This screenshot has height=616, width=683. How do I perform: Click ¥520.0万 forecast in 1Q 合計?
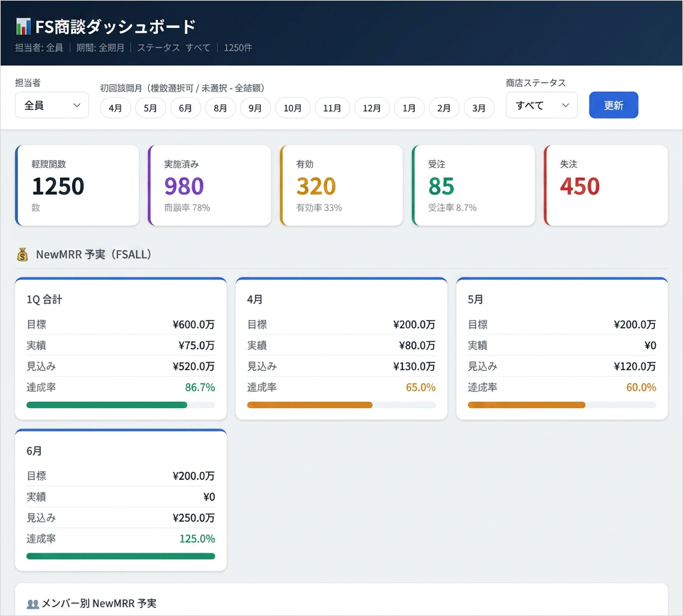click(x=193, y=366)
